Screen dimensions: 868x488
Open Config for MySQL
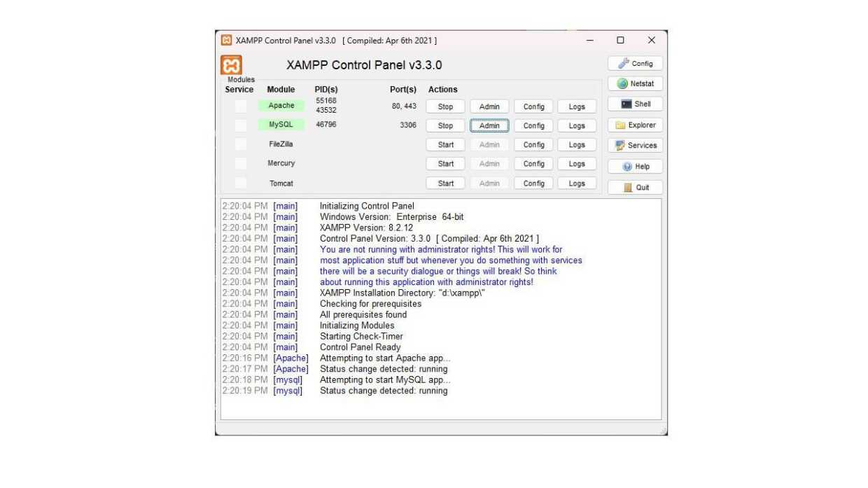(533, 125)
